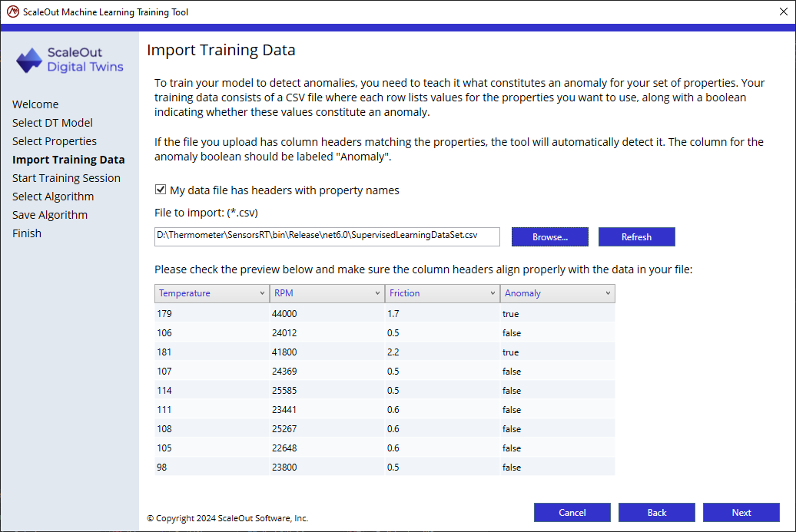Select temperature cell 111
The height and width of the screenshot is (532, 796).
pyautogui.click(x=212, y=410)
